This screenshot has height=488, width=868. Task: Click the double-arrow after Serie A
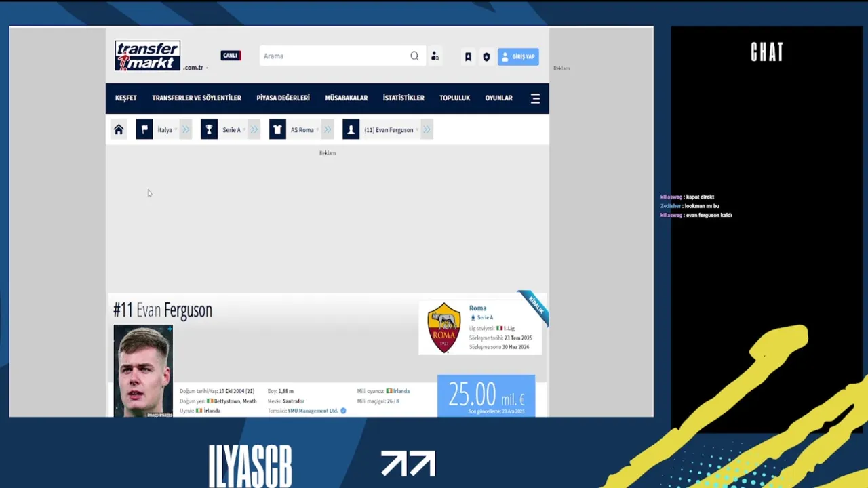tap(254, 129)
